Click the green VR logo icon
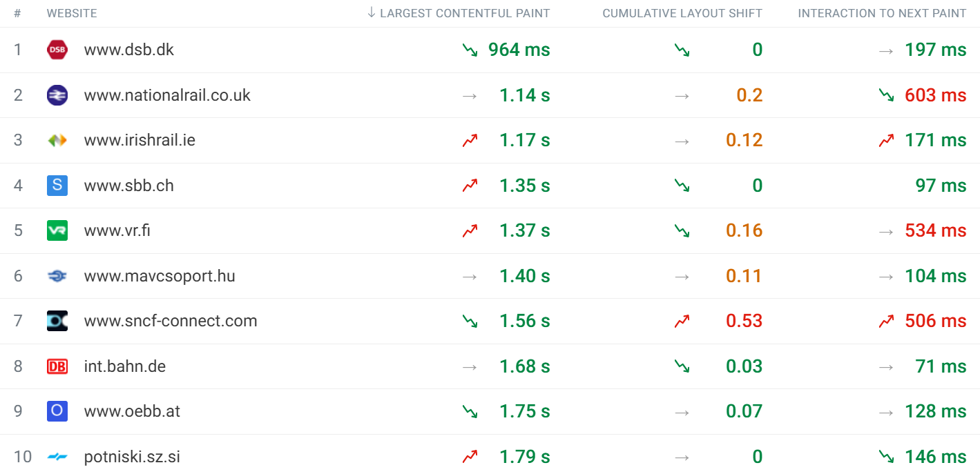This screenshot has height=474, width=980. click(x=57, y=230)
